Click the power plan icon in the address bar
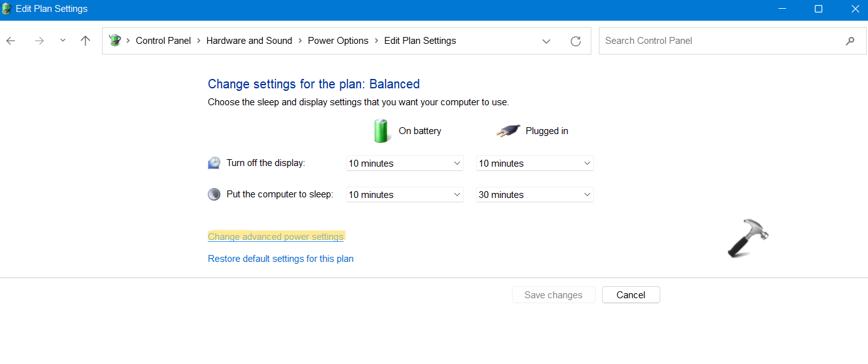The height and width of the screenshot is (364, 868). (x=115, y=41)
